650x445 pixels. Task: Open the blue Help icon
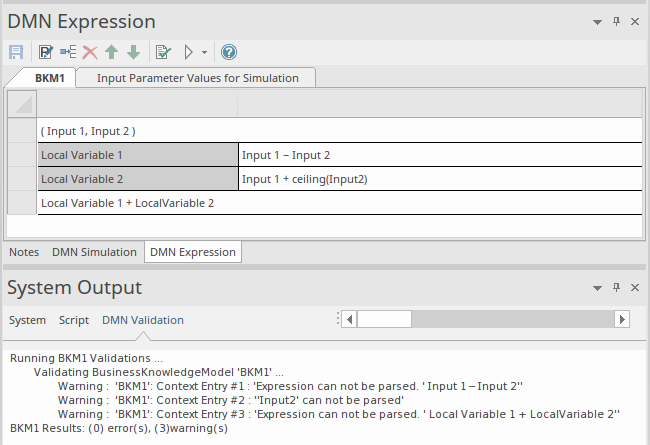point(229,52)
